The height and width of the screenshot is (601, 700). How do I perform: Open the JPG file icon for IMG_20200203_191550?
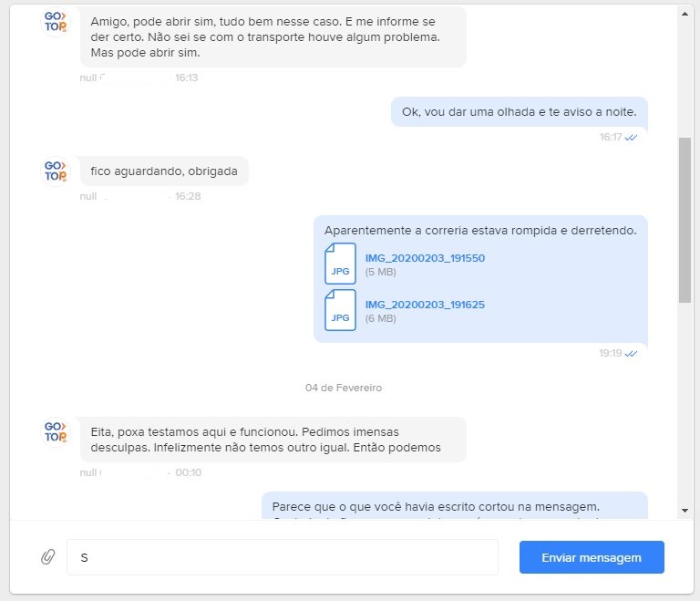340,264
